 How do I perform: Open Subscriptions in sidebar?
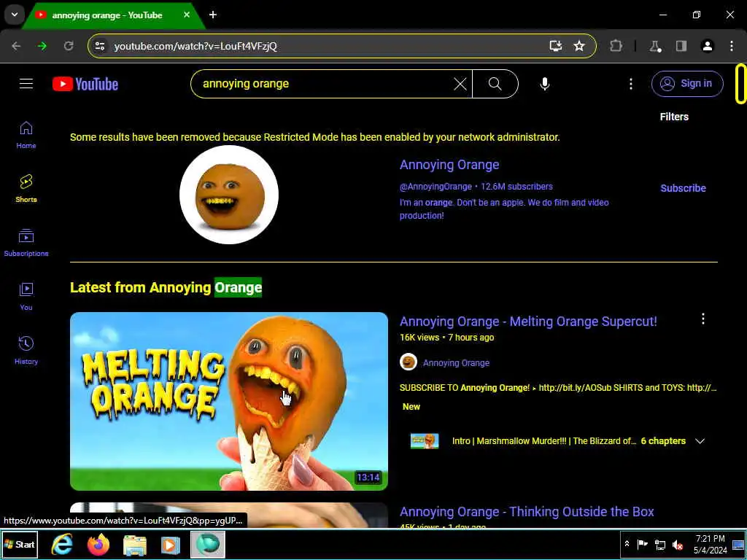[26, 243]
